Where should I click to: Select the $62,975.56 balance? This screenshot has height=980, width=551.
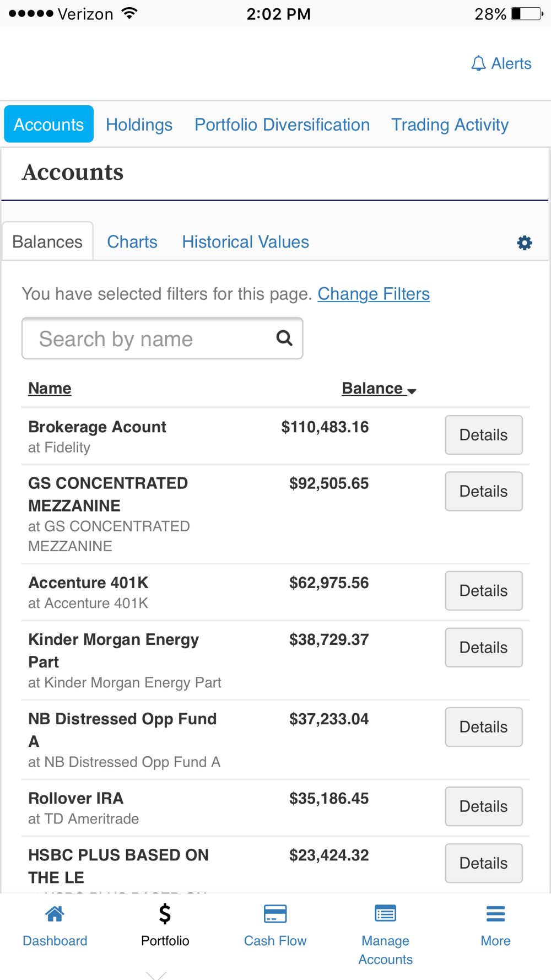(x=329, y=583)
